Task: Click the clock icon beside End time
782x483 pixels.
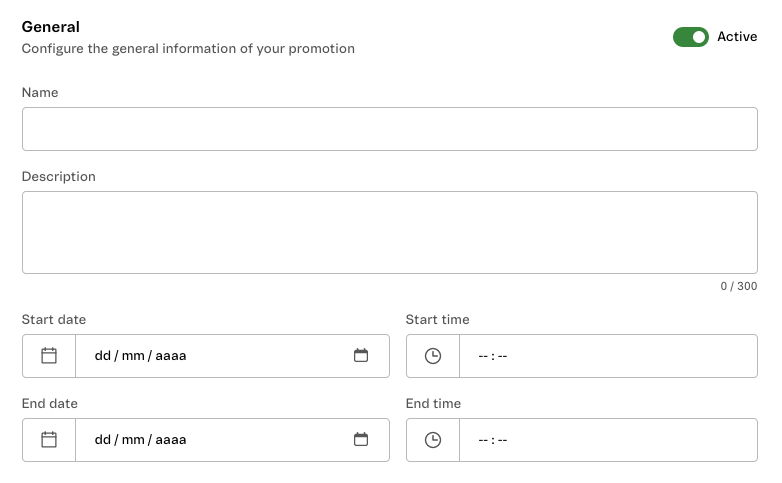Action: pyautogui.click(x=433, y=440)
